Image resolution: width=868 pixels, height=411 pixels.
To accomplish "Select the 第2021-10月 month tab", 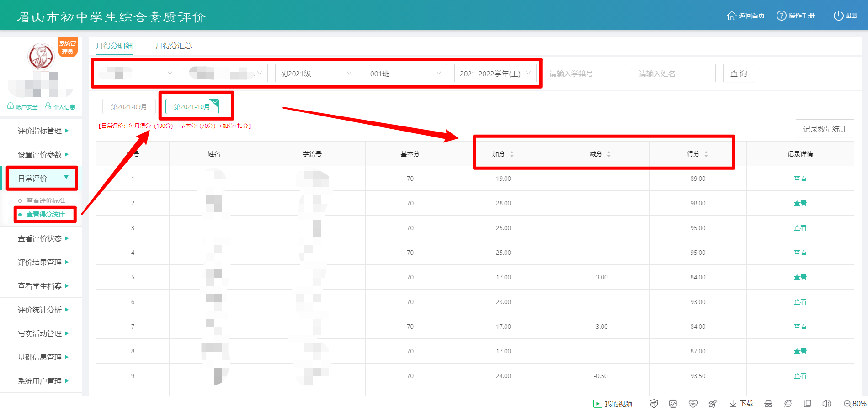I will click(x=192, y=107).
